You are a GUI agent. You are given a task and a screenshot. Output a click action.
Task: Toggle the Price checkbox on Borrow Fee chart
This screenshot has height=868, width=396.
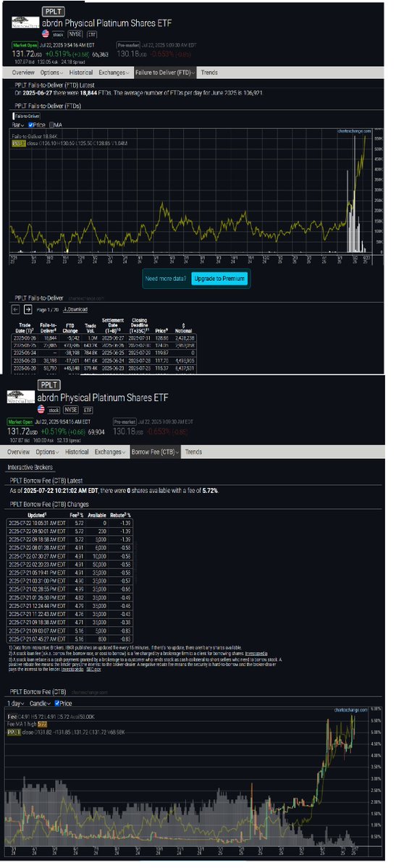coord(57,703)
